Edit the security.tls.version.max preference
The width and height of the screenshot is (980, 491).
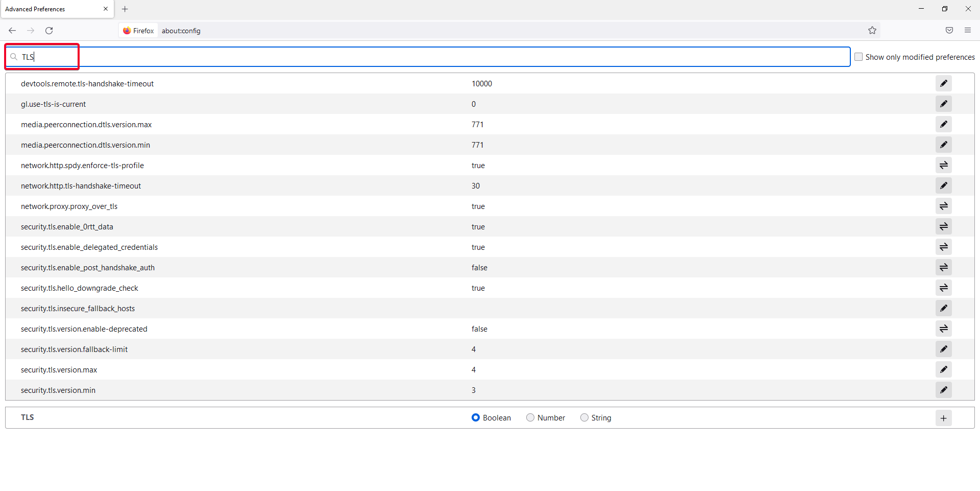(x=943, y=369)
